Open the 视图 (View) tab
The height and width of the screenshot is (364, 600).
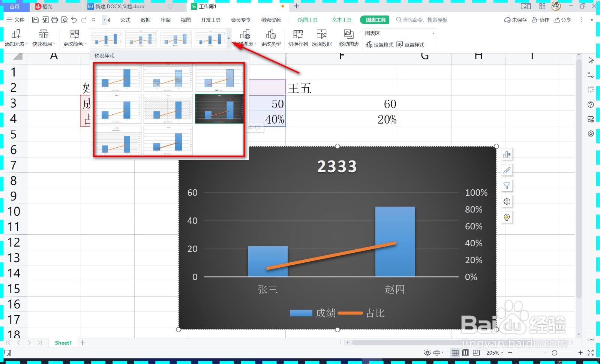[x=186, y=20]
